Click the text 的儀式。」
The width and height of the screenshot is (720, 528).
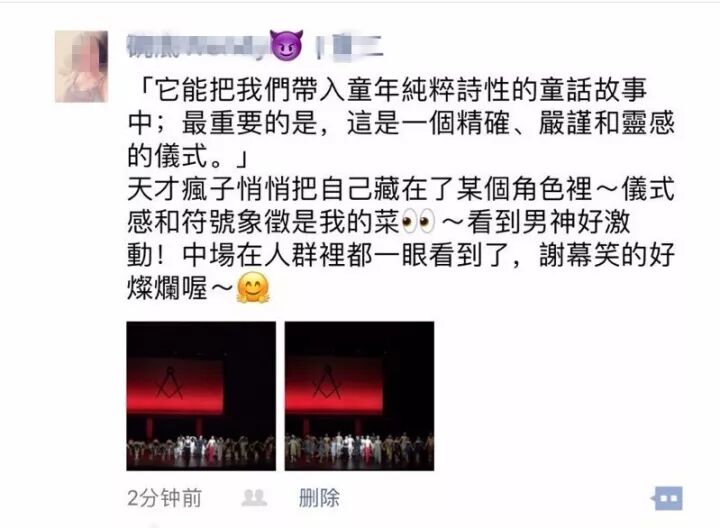(x=189, y=156)
